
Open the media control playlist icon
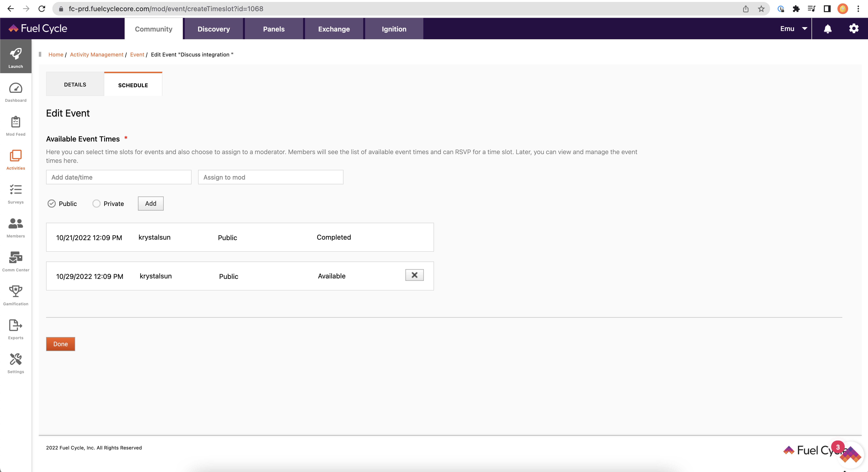coord(811,9)
